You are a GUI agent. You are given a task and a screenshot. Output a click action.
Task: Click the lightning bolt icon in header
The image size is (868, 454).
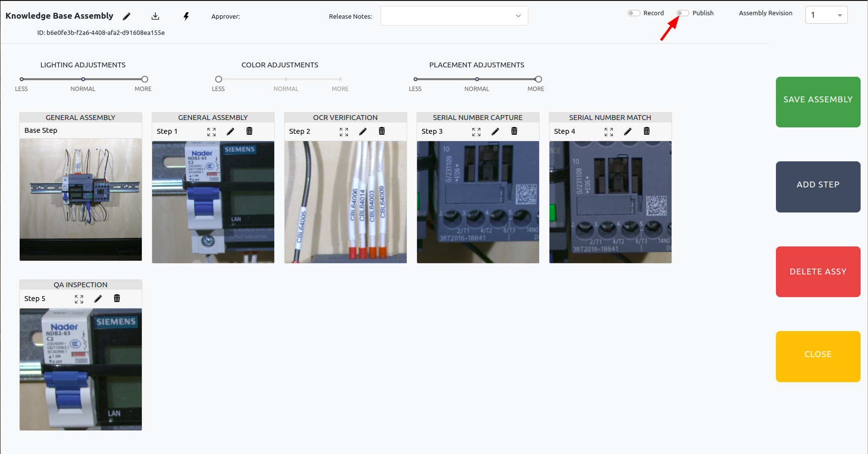[x=186, y=16]
